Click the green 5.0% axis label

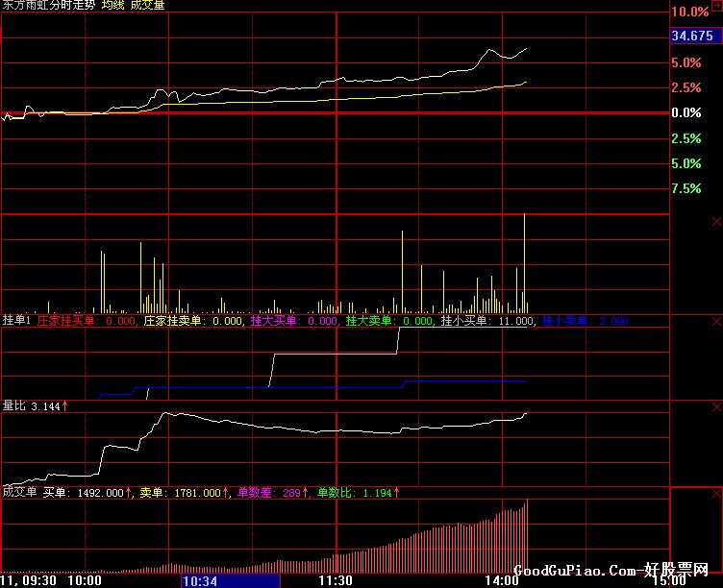(686, 163)
